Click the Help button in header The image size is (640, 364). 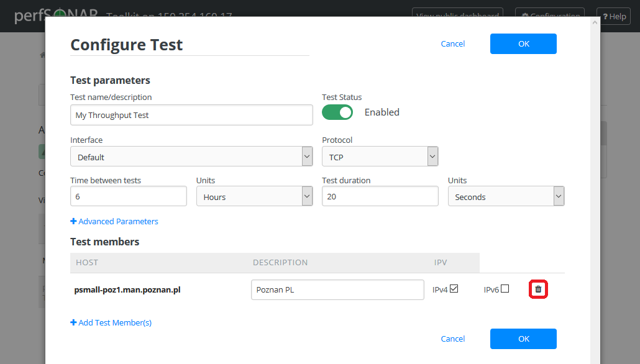click(x=613, y=16)
